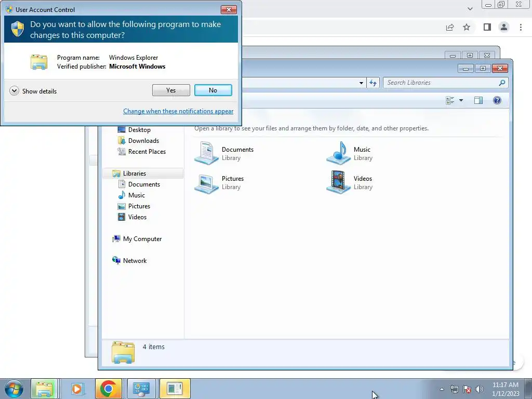Select Desktop in navigation pane
Screen dimensions: 532x399
click(x=139, y=129)
